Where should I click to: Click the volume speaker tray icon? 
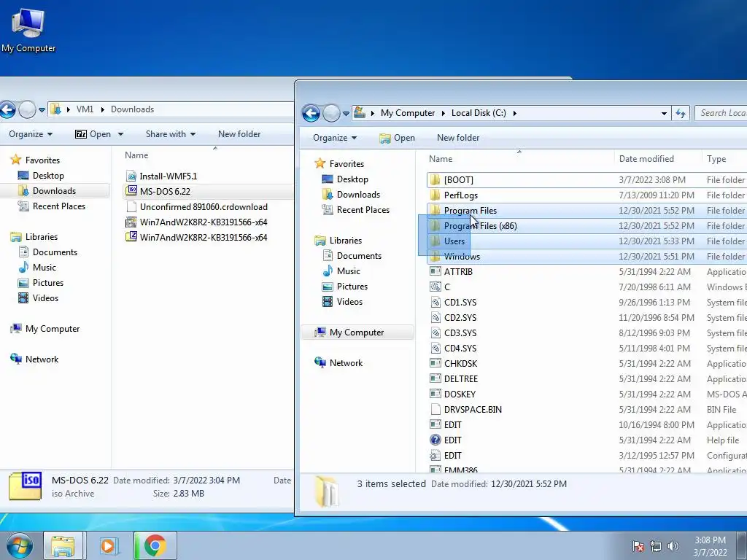(x=673, y=546)
